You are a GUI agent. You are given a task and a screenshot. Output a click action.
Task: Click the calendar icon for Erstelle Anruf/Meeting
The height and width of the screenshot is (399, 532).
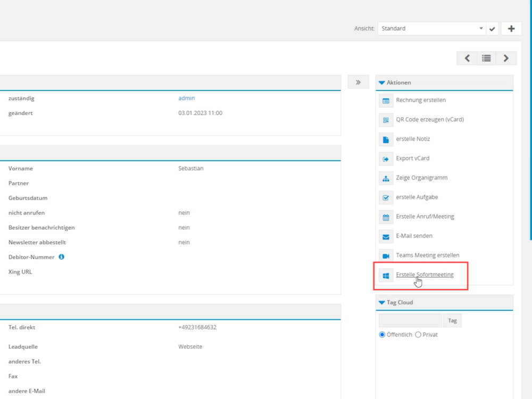[x=386, y=217]
